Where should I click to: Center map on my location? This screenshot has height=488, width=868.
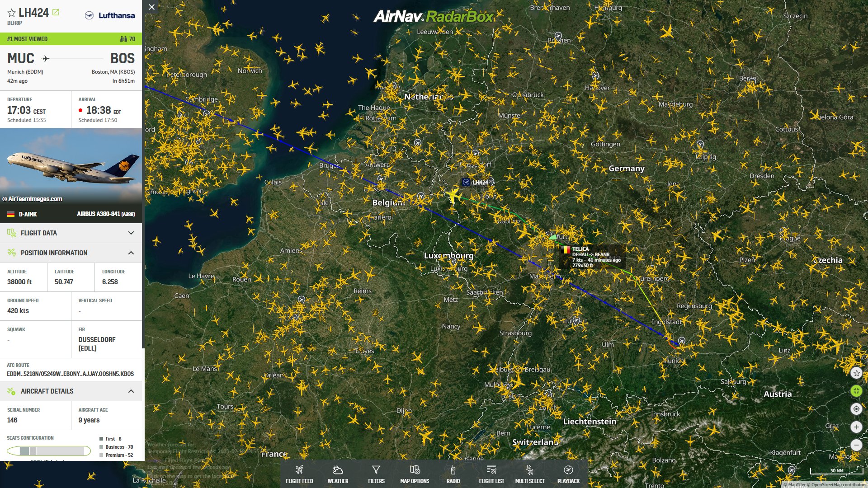coord(856,409)
